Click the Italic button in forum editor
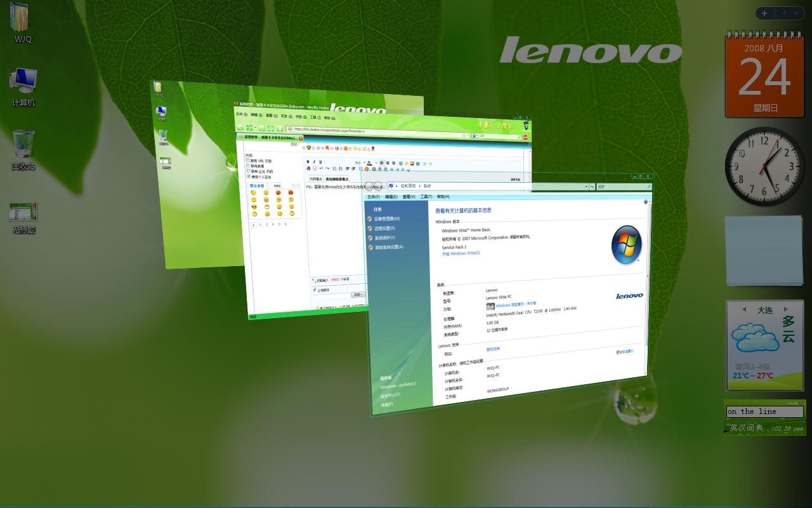812x508 pixels. coord(314,162)
